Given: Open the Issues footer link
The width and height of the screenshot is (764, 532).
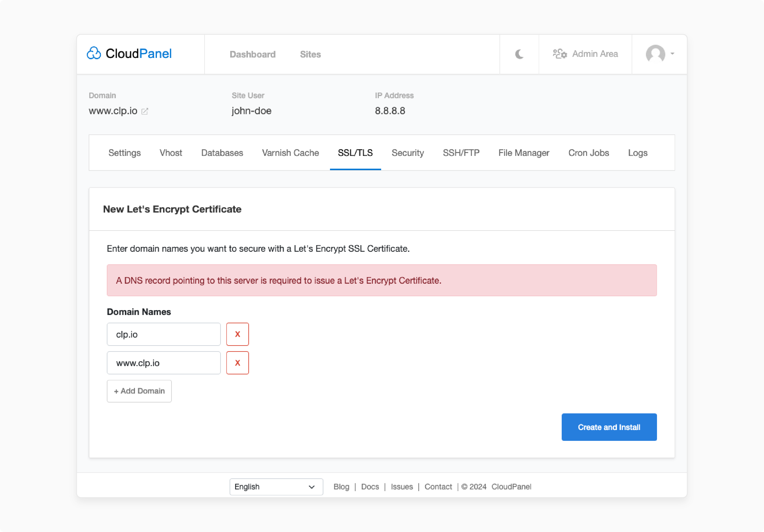Looking at the screenshot, I should (402, 487).
